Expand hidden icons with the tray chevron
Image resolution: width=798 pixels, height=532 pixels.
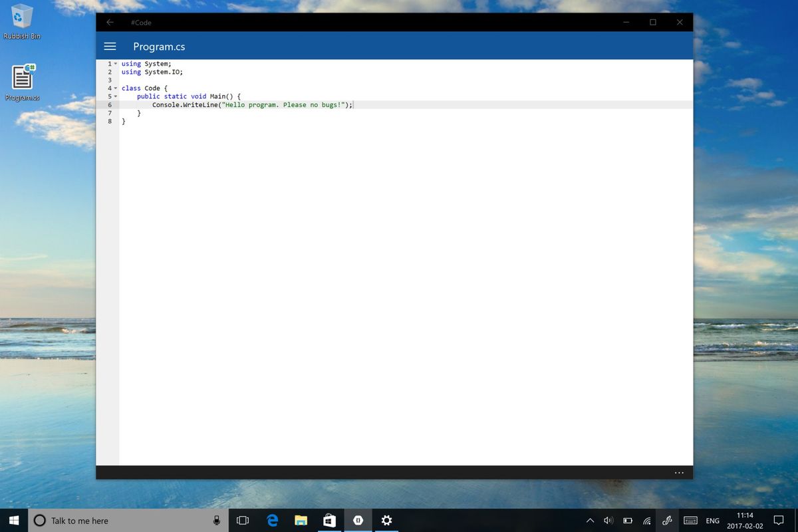(x=590, y=521)
